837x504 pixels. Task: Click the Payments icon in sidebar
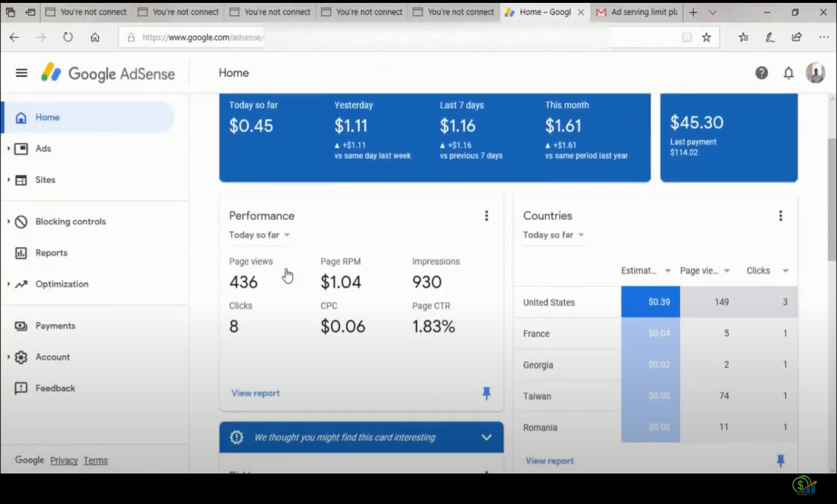click(21, 326)
